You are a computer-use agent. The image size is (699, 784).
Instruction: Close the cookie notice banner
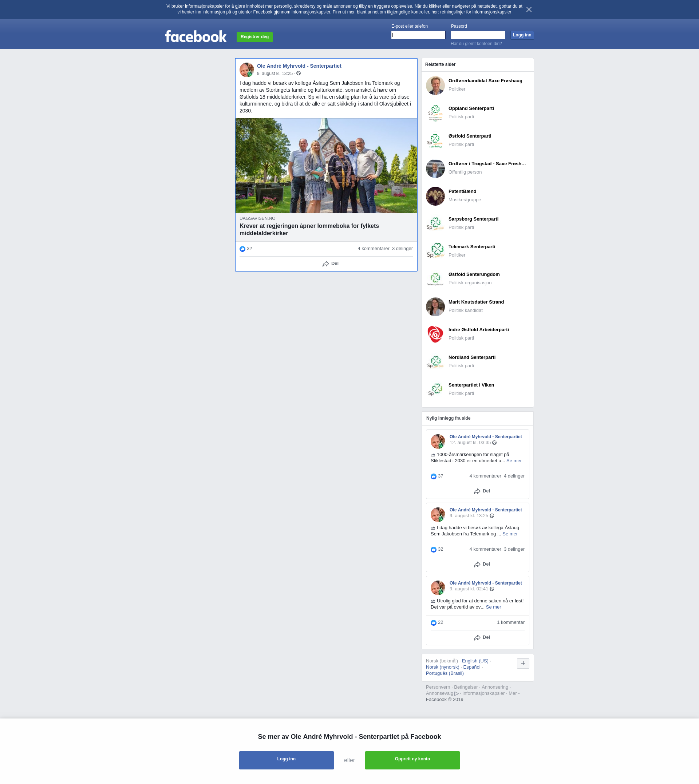coord(529,9)
